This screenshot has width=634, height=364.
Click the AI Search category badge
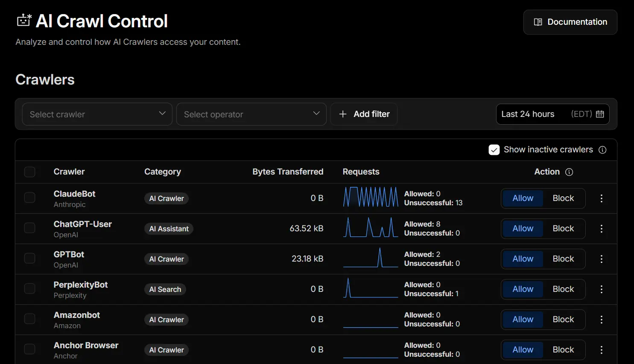165,289
